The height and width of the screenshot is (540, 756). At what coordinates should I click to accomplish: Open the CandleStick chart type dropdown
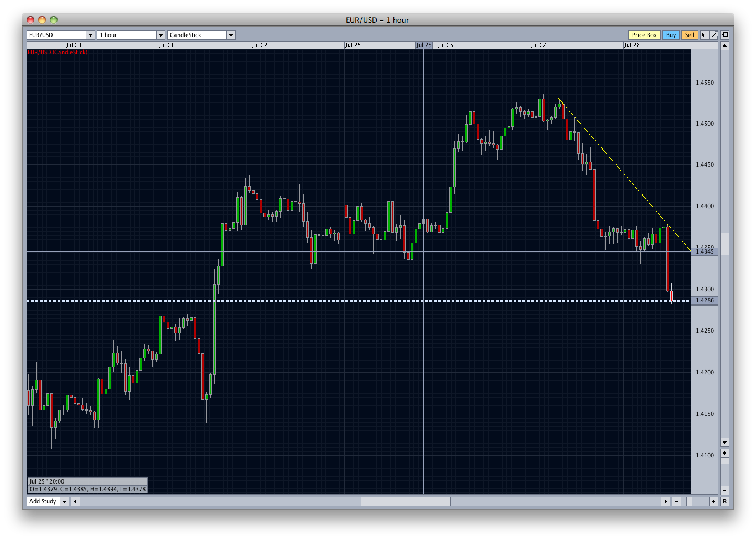coord(231,35)
